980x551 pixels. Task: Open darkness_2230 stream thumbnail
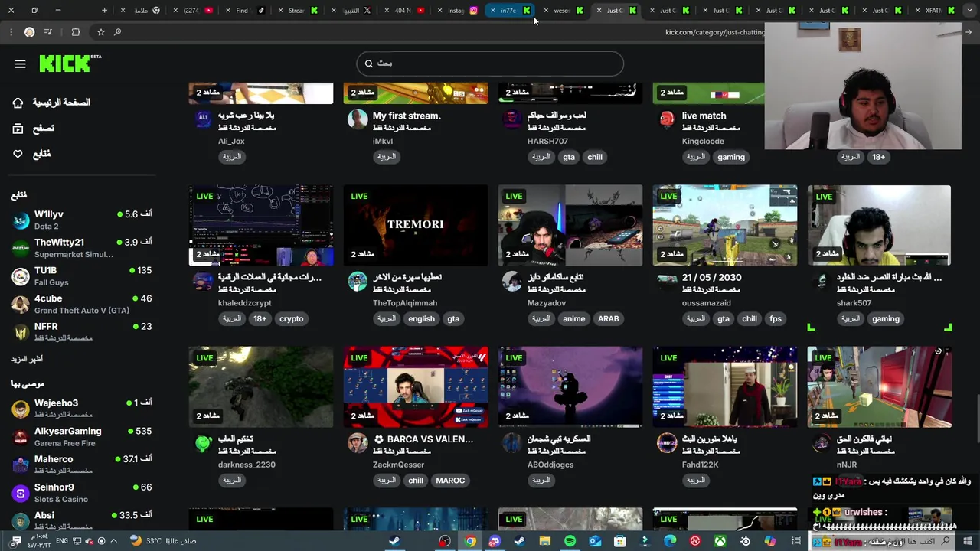[x=261, y=387]
